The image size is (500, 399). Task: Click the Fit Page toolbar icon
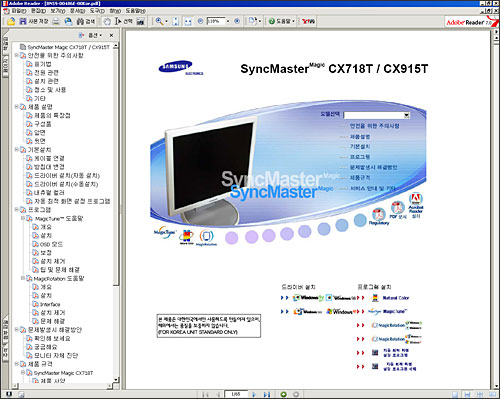(176, 21)
